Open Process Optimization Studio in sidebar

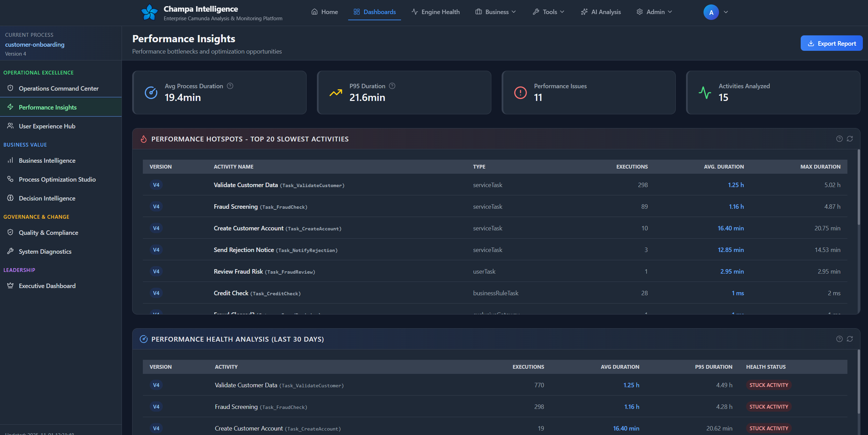click(57, 179)
